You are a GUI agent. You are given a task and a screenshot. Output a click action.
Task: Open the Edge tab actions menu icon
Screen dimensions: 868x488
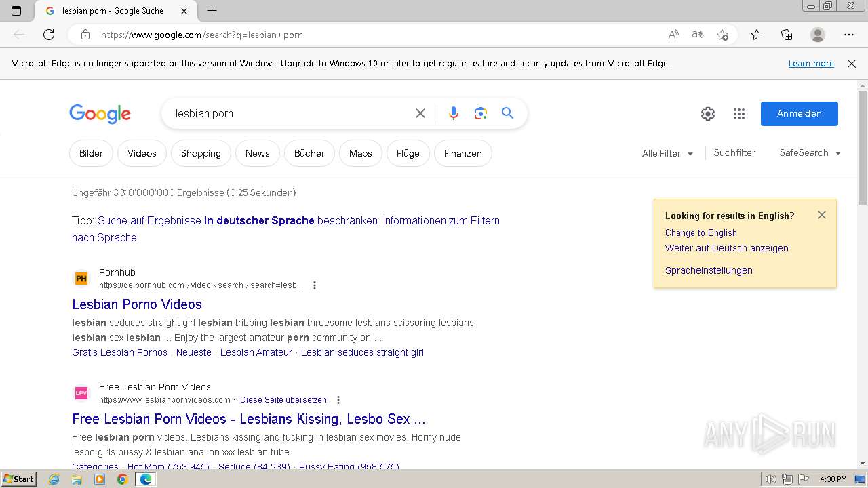[x=16, y=11]
